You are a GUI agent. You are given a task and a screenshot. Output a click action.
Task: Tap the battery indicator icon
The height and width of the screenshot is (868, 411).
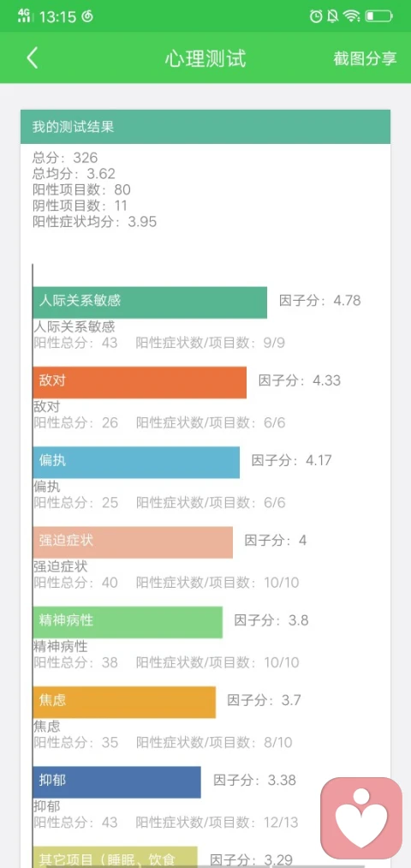[379, 16]
